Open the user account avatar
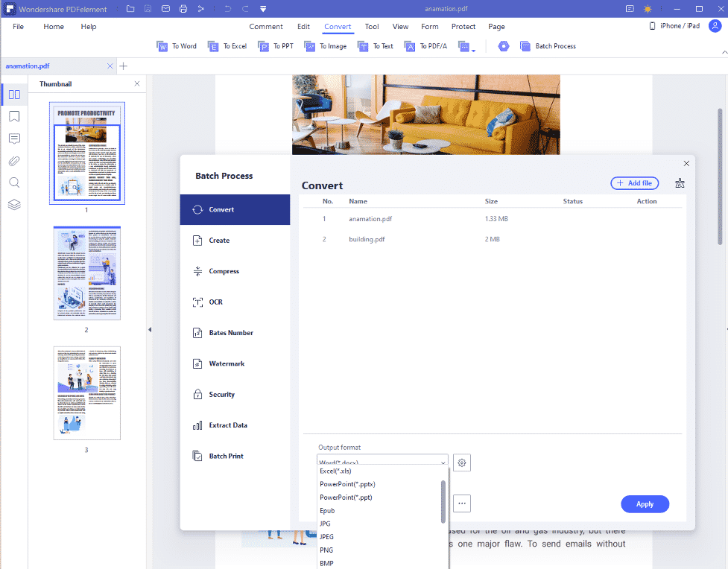The image size is (728, 569). tap(715, 26)
